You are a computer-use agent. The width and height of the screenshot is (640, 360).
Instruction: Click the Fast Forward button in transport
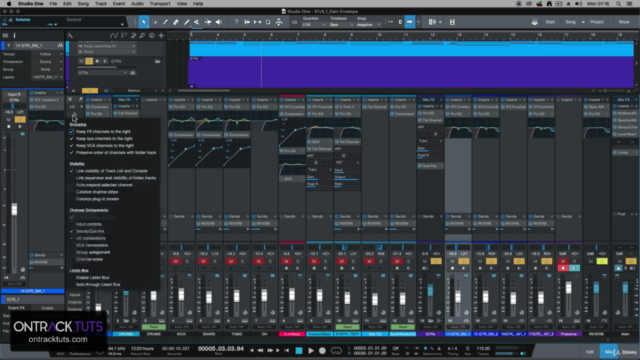pyautogui.click(x=270, y=351)
